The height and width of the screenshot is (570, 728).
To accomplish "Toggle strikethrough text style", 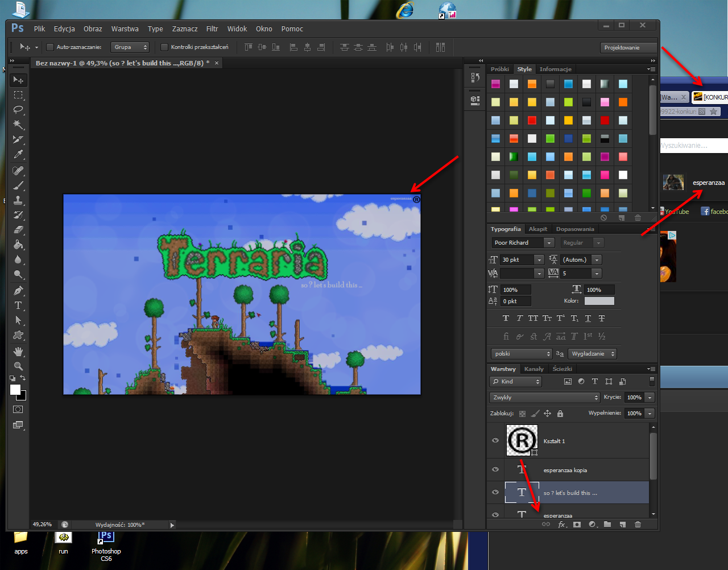I will 602,319.
